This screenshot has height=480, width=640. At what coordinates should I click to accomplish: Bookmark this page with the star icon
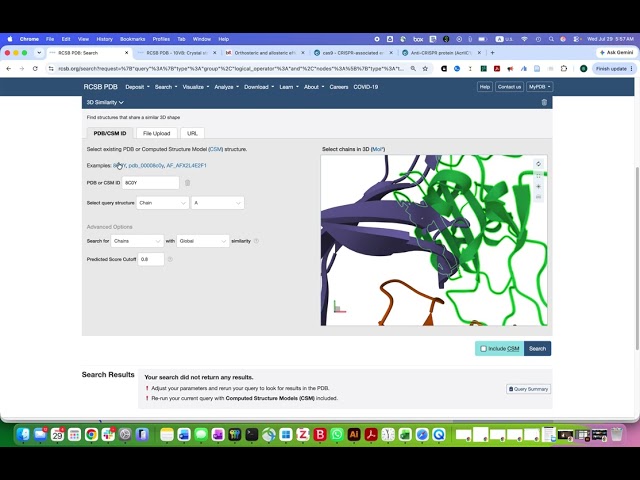click(x=425, y=69)
